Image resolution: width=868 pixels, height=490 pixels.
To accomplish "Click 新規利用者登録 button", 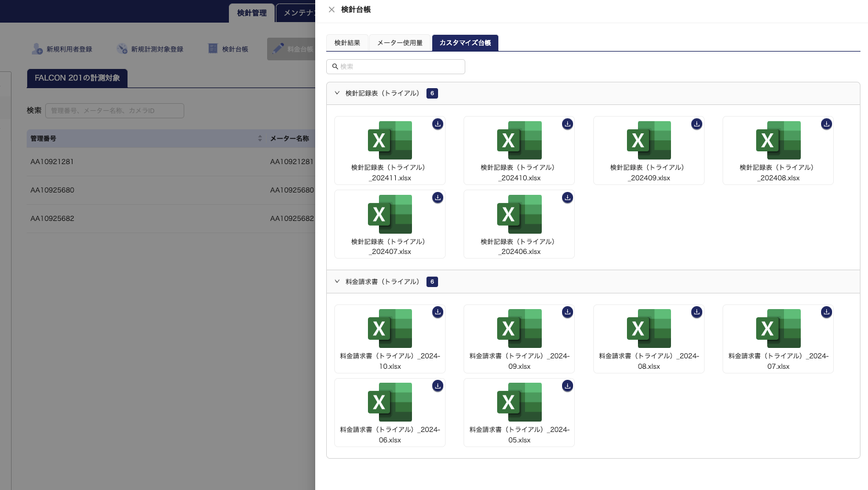I will 62,49.
